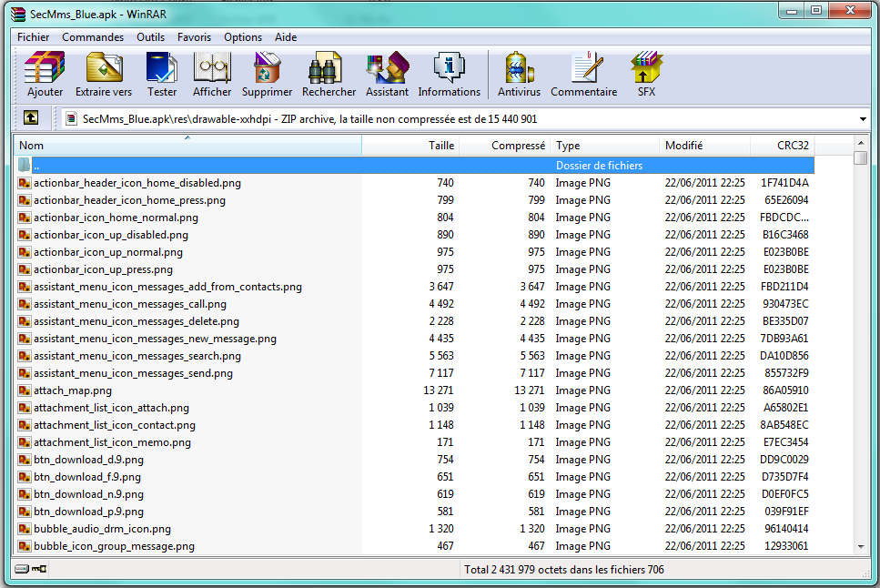
Task: Select attachment_list_icon_memo.png
Action: point(112,442)
